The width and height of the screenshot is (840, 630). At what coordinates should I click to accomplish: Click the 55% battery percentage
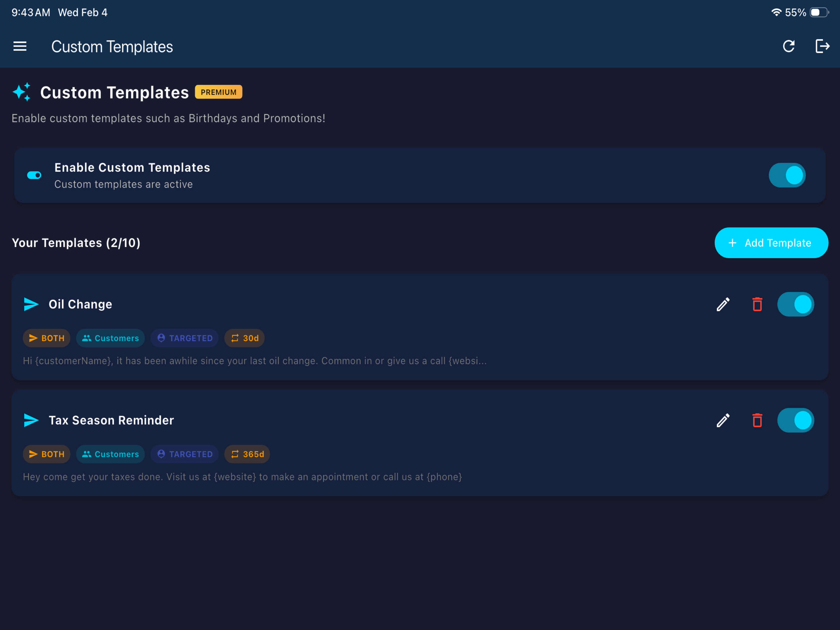click(795, 13)
